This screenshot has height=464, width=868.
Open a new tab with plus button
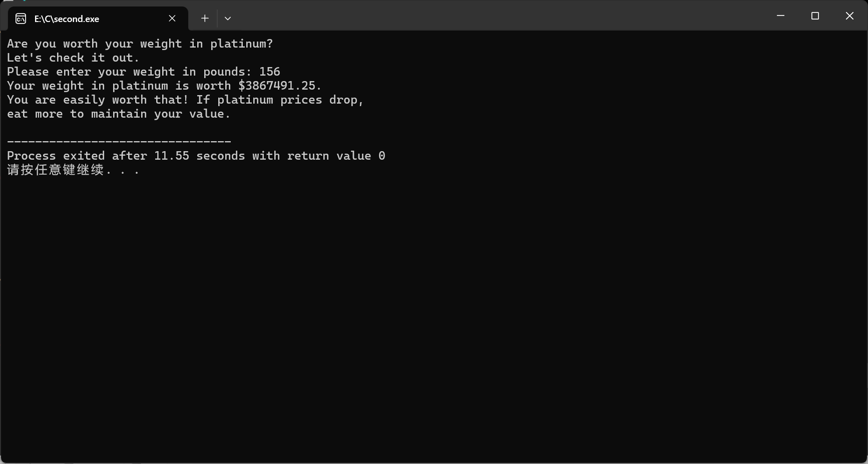(205, 19)
